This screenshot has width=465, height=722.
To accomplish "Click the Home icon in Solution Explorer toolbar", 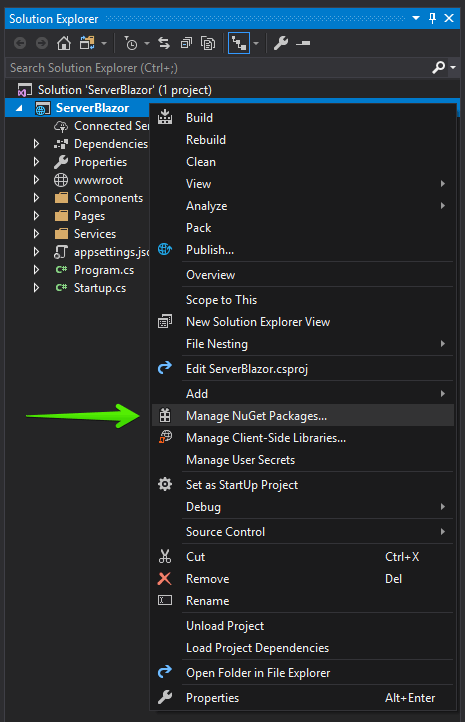I will pyautogui.click(x=64, y=43).
